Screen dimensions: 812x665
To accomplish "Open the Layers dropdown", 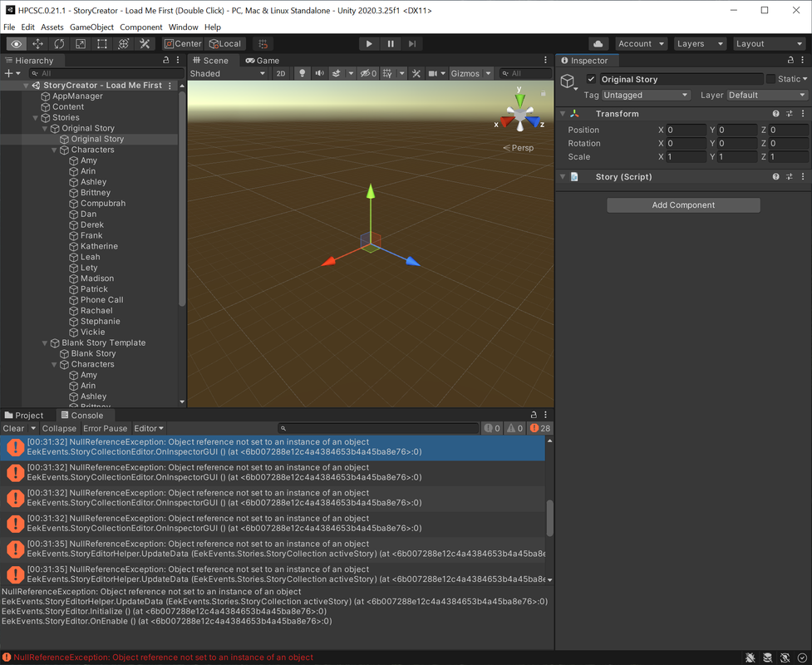I will point(700,44).
